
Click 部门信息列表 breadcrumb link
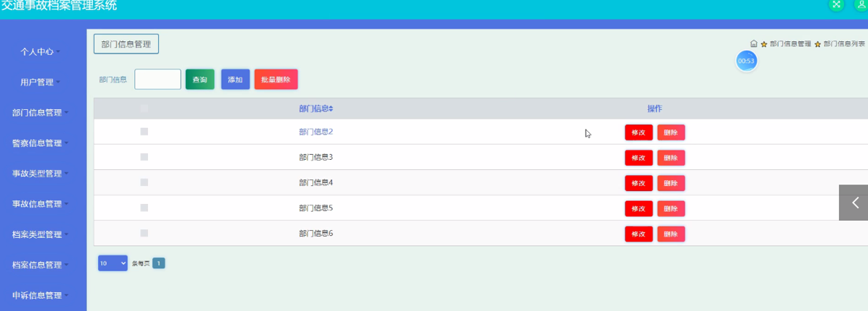[x=844, y=44]
